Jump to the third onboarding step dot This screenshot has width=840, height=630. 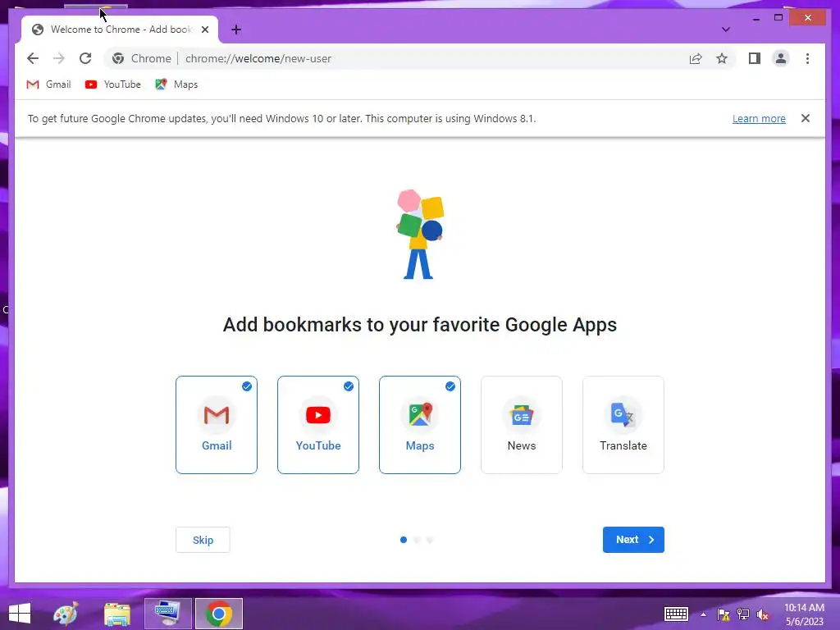click(430, 540)
